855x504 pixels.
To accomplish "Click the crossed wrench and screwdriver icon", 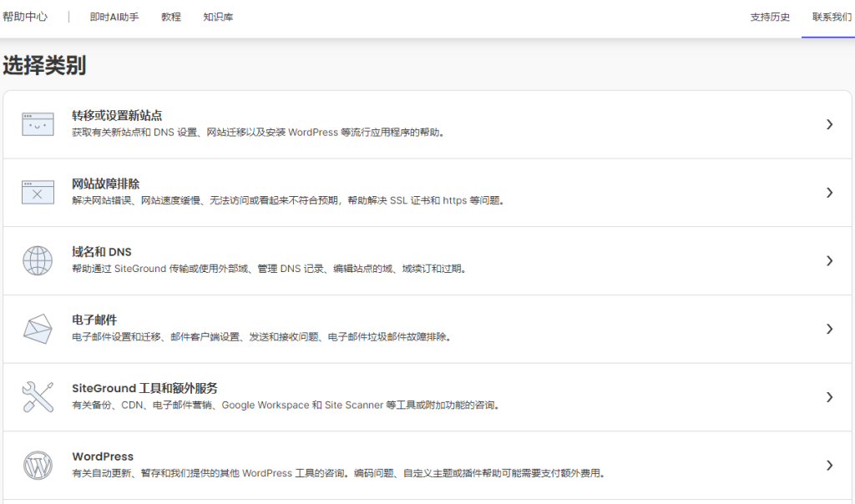I will point(37,396).
